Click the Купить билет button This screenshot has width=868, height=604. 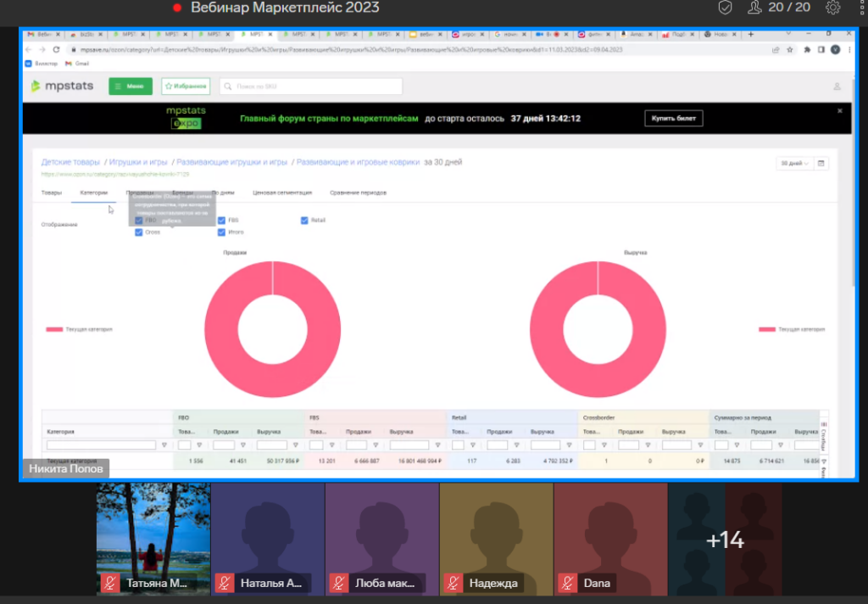coord(674,118)
